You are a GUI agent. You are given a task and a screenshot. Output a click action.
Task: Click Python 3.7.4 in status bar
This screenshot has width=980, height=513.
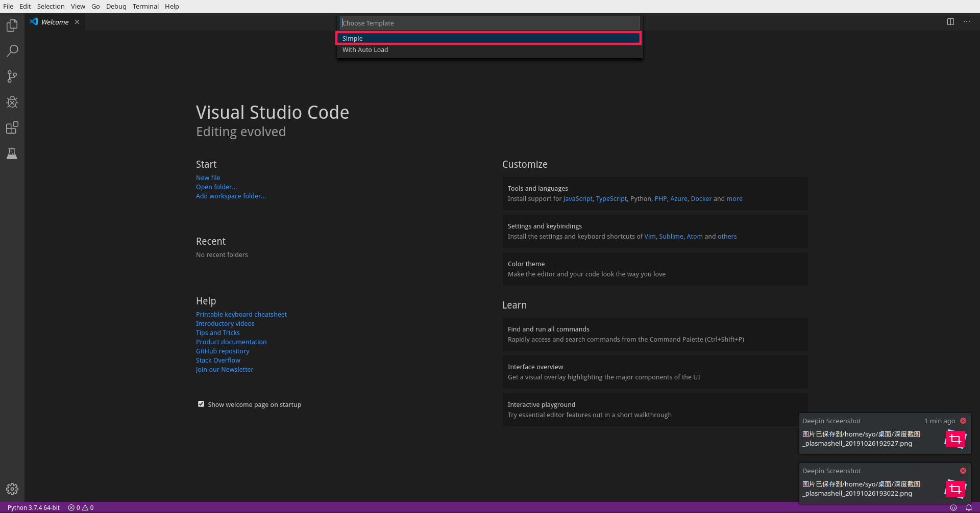coord(33,507)
